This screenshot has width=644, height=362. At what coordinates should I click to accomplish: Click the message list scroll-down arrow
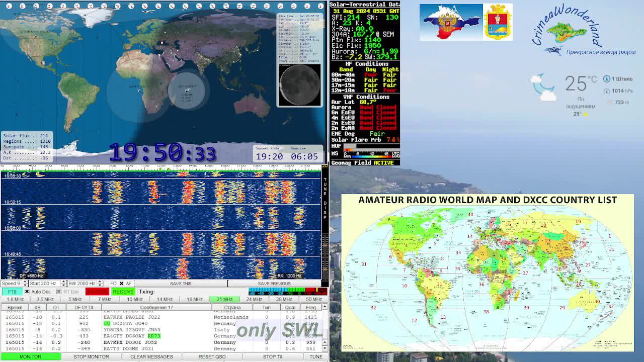coord(325,348)
